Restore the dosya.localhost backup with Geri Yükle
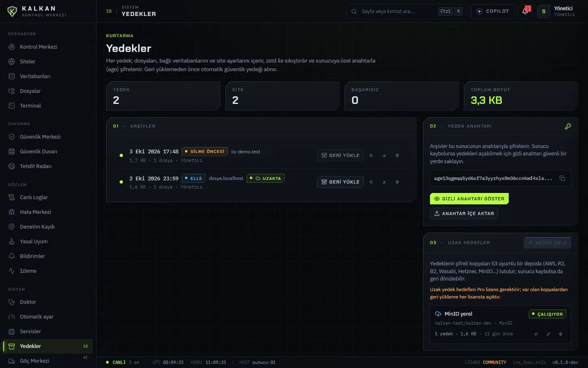Image resolution: width=588 pixels, height=368 pixels. tap(341, 182)
